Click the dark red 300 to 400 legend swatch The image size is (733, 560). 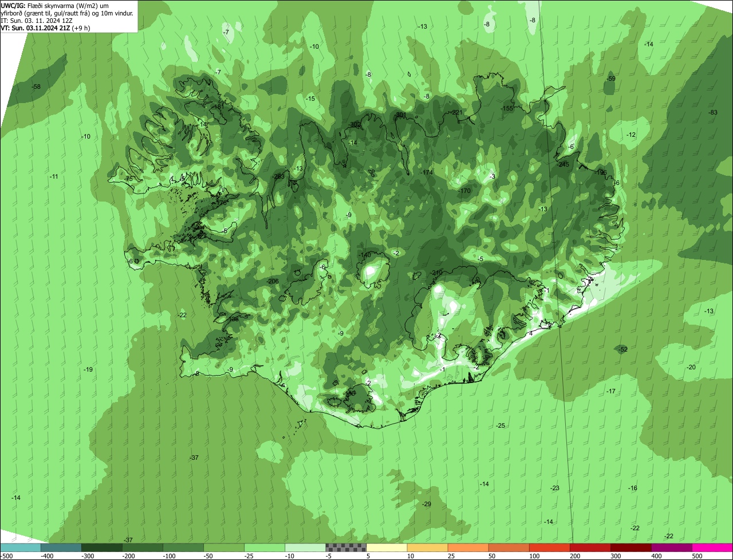tap(631, 547)
